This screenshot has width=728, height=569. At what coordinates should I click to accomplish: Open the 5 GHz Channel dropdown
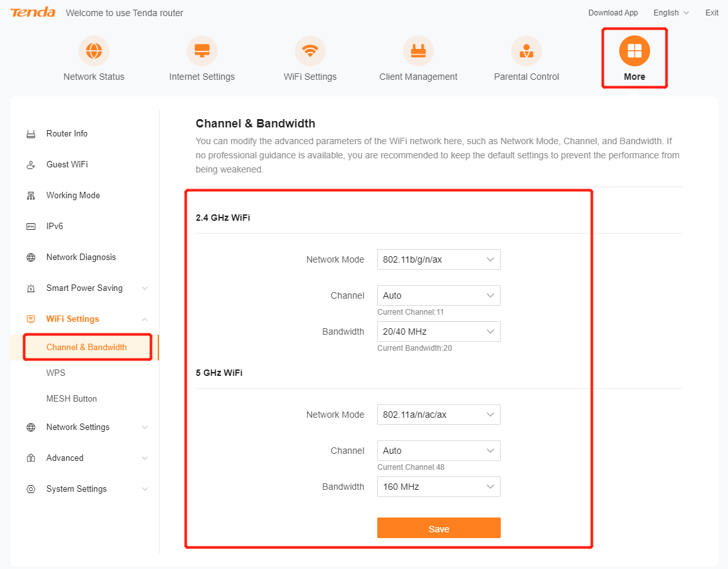[x=438, y=451]
